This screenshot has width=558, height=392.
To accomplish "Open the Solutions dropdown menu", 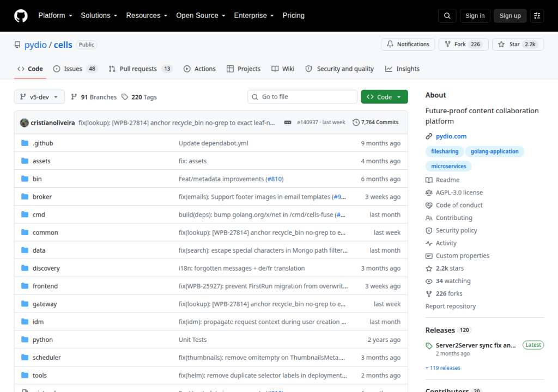I will coord(99,16).
